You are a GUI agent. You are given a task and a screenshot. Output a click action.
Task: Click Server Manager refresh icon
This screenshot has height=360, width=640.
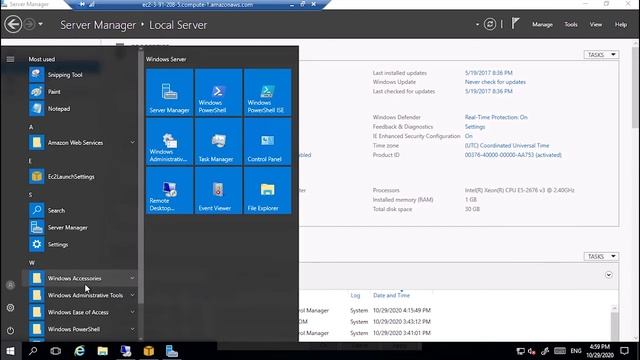490,24
